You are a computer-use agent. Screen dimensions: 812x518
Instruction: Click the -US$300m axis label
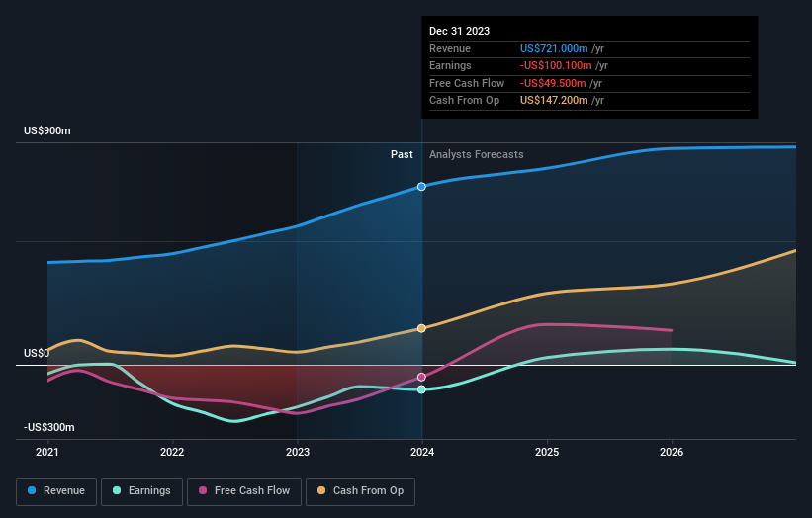[x=49, y=427]
